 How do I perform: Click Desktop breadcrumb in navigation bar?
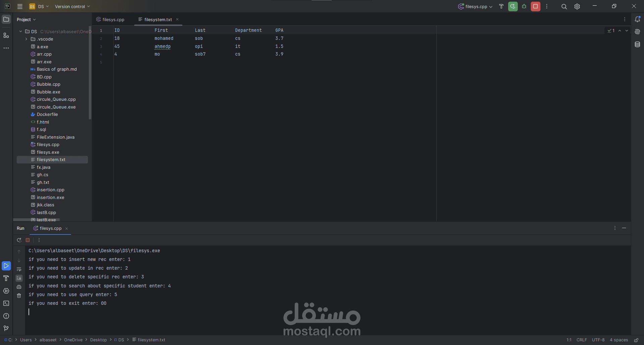(98, 340)
